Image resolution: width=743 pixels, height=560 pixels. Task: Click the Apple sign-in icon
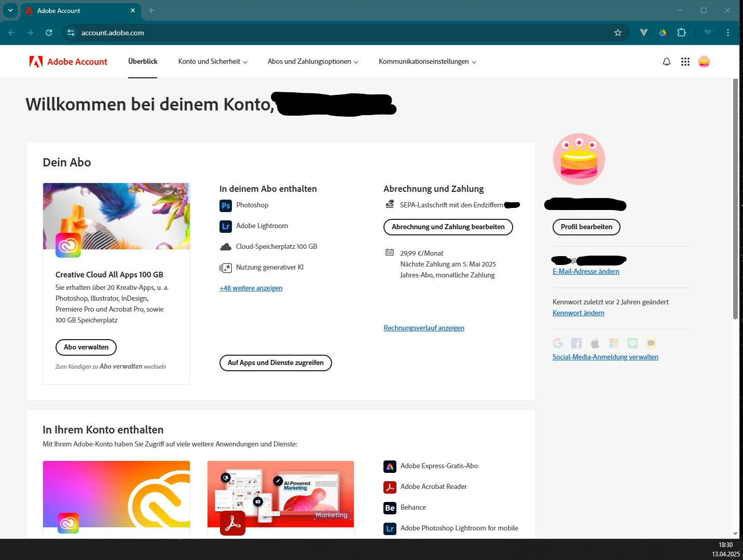(595, 343)
